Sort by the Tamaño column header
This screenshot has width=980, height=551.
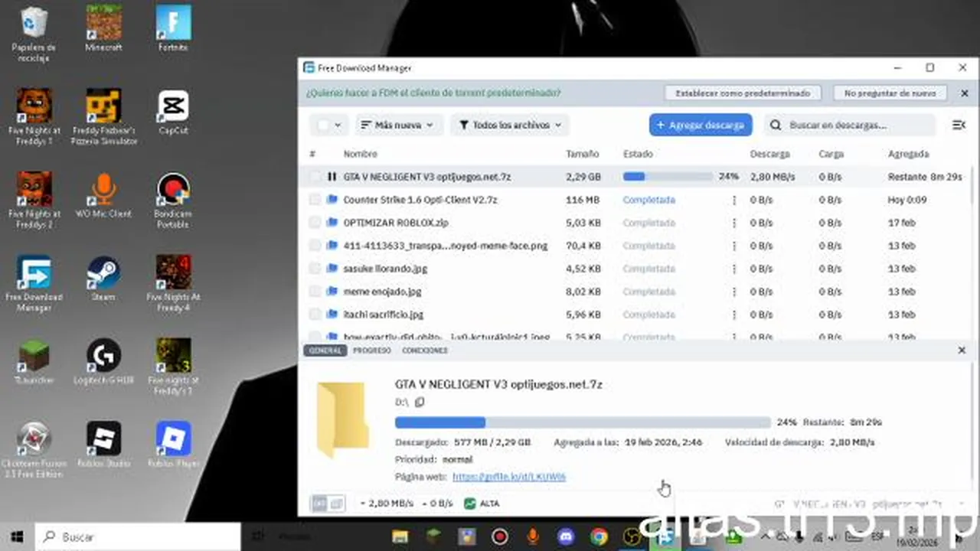pyautogui.click(x=583, y=154)
